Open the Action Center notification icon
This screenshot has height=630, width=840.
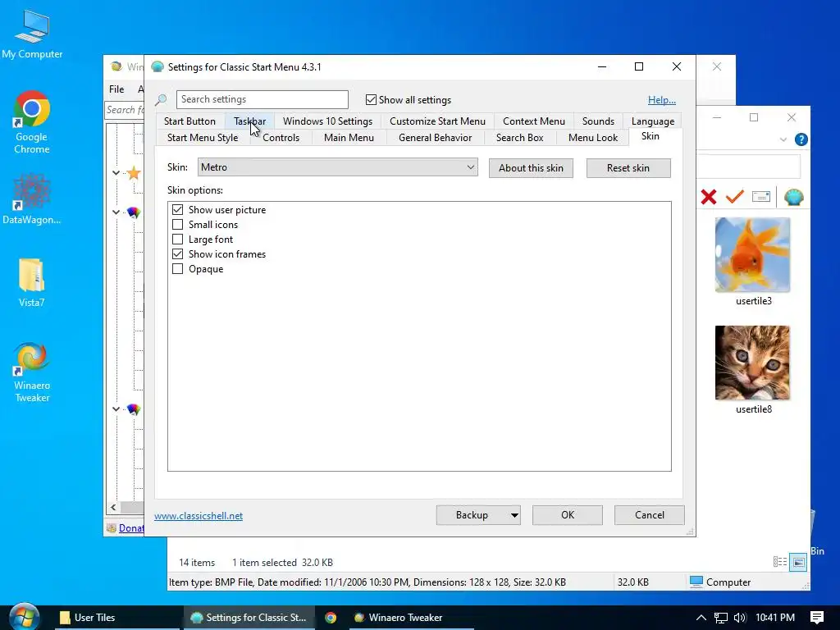coord(817,618)
